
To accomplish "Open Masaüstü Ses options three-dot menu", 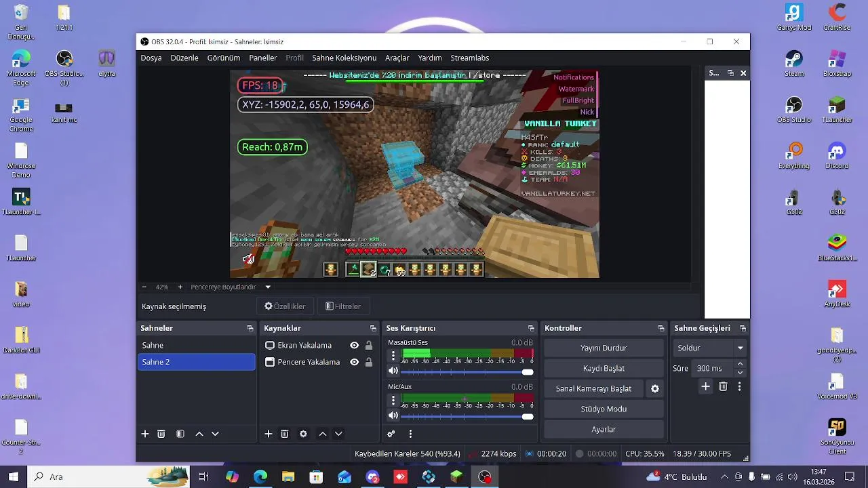I will pos(393,355).
